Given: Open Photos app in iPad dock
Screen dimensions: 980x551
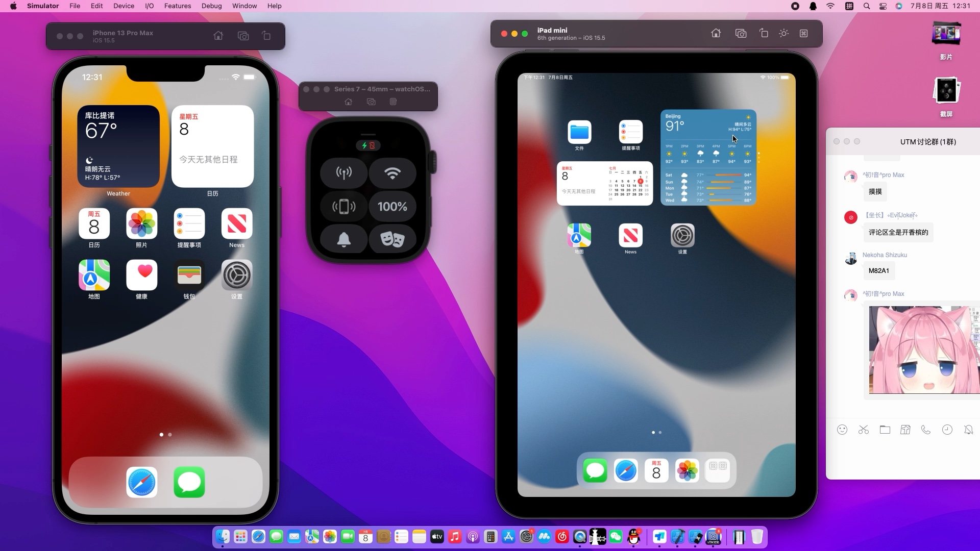Looking at the screenshot, I should 687,471.
